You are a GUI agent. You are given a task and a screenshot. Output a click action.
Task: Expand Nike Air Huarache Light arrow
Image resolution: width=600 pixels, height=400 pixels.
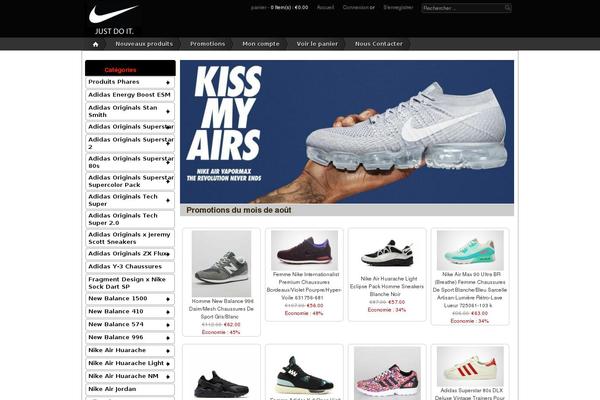click(168, 364)
